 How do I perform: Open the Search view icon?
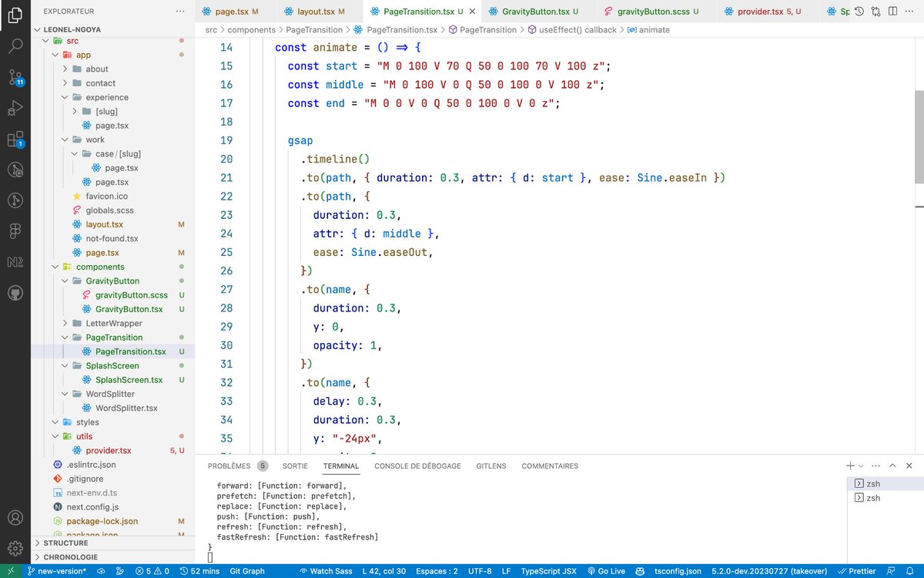pos(15,45)
